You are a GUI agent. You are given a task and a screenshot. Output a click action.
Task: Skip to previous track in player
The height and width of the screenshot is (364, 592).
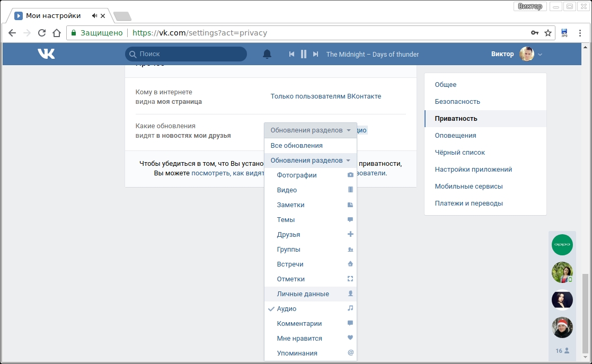click(x=291, y=54)
